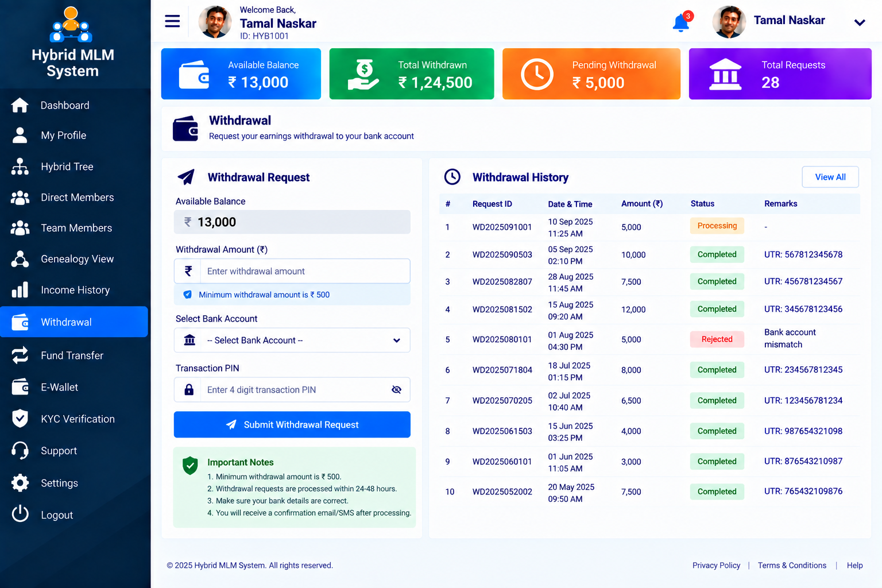Expand the Select Bank Account dropdown
882x588 pixels.
292,340
